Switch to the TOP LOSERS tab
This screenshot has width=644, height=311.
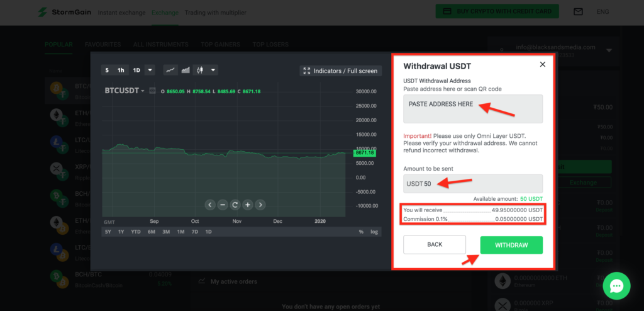pyautogui.click(x=270, y=45)
